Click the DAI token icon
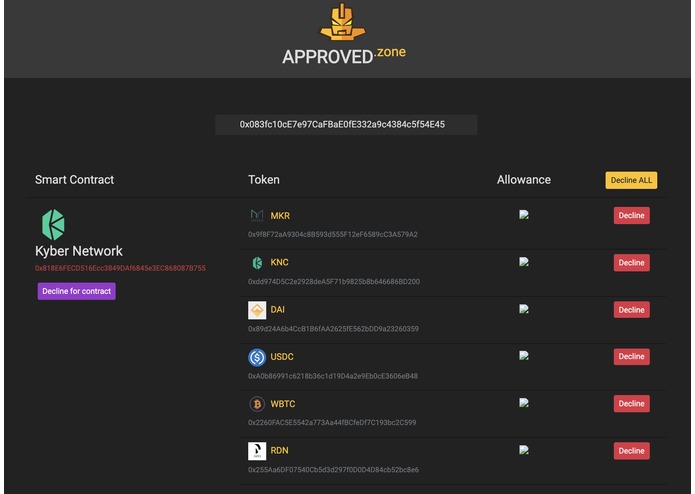The image size is (695, 494). pos(257,310)
